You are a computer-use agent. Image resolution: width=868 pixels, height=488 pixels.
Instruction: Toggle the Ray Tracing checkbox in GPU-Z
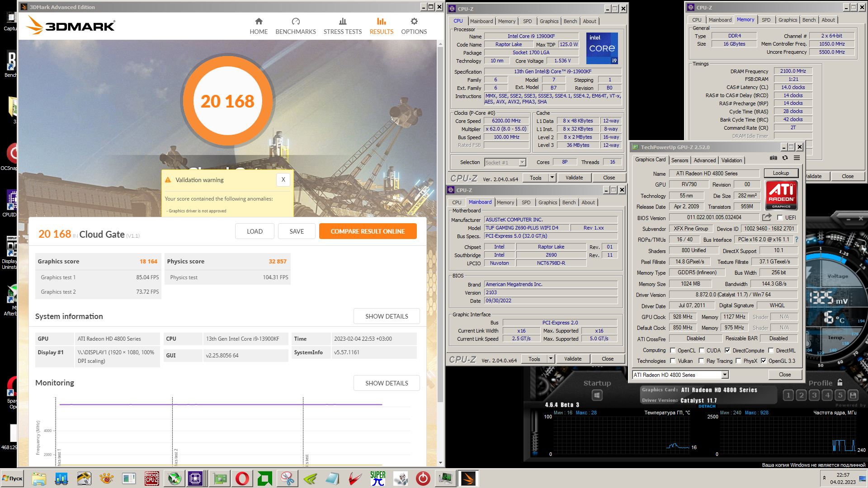(701, 361)
